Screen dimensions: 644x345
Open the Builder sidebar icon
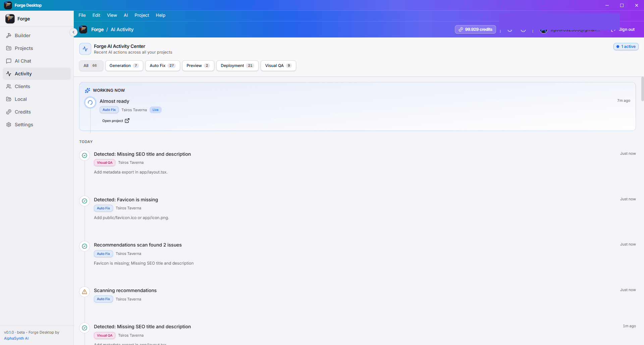9,36
